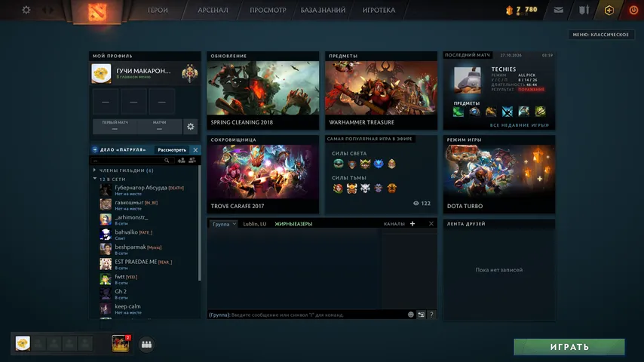Open the Spring Cleaning 2018 update tile
This screenshot has height=362, width=644.
(263, 90)
